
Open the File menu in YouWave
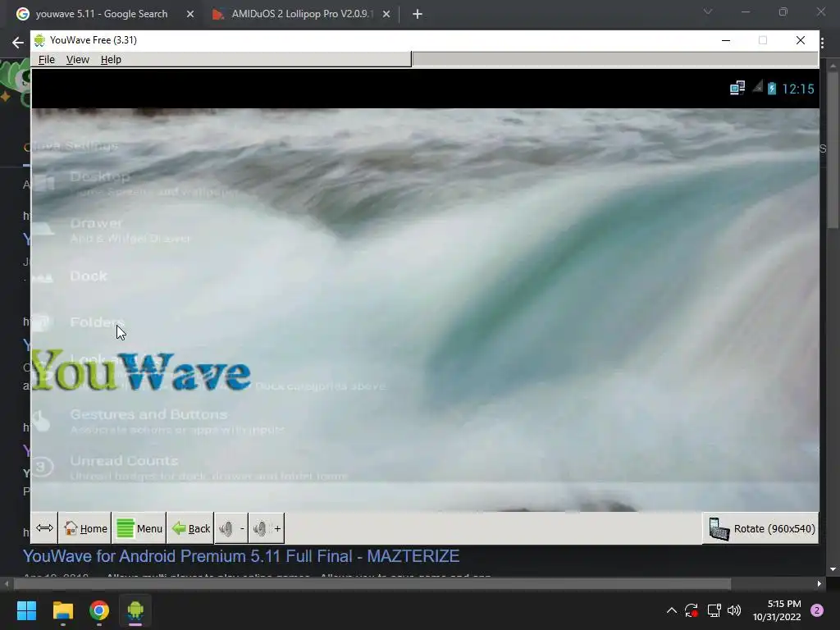(47, 59)
